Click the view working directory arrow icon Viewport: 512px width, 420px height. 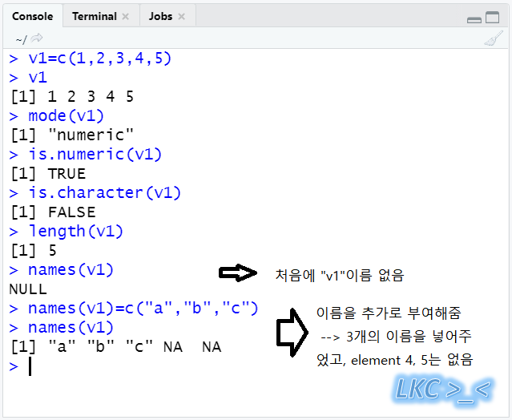point(37,38)
